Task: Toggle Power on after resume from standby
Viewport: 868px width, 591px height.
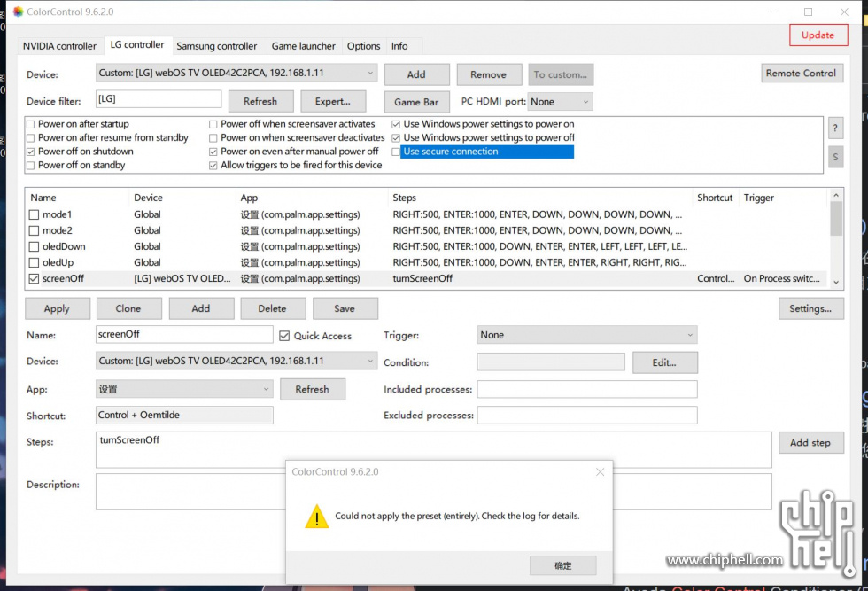Action: click(x=31, y=138)
